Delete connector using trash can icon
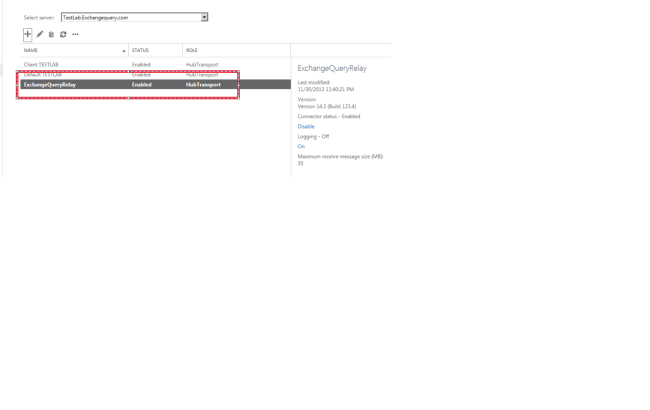 coord(51,34)
